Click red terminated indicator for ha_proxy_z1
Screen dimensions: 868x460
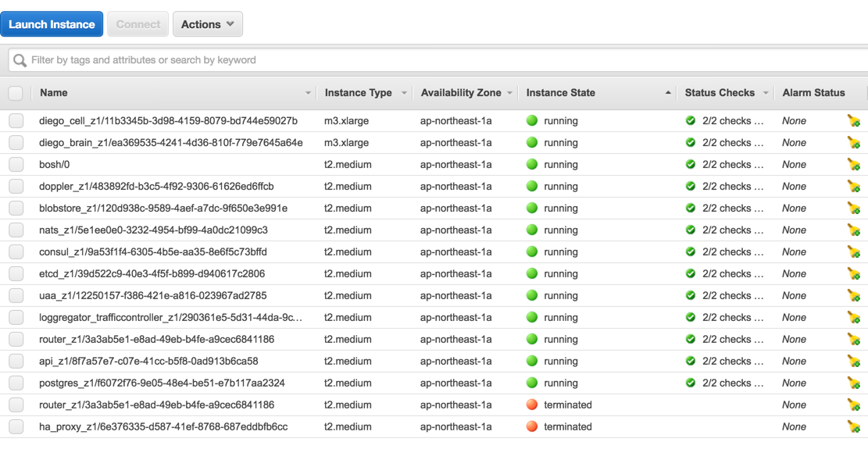pyautogui.click(x=532, y=426)
